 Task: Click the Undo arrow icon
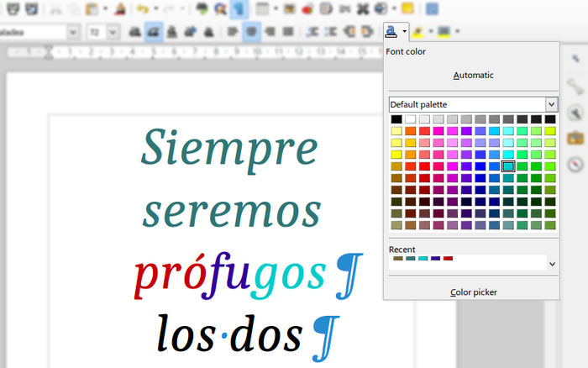(x=143, y=9)
